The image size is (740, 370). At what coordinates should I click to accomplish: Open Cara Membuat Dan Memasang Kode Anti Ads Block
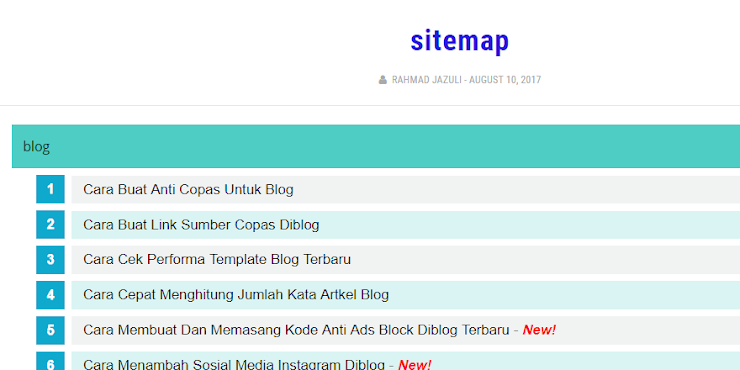coord(296,330)
